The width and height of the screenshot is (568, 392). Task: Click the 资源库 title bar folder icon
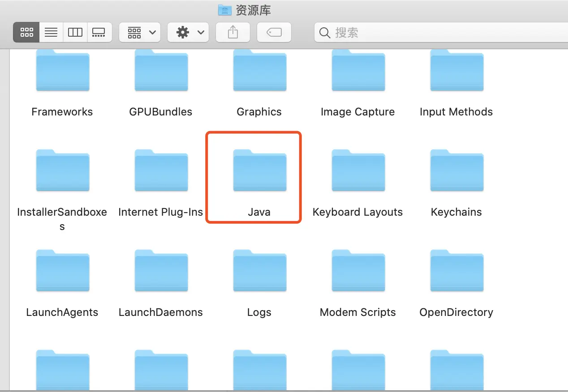coord(224,9)
